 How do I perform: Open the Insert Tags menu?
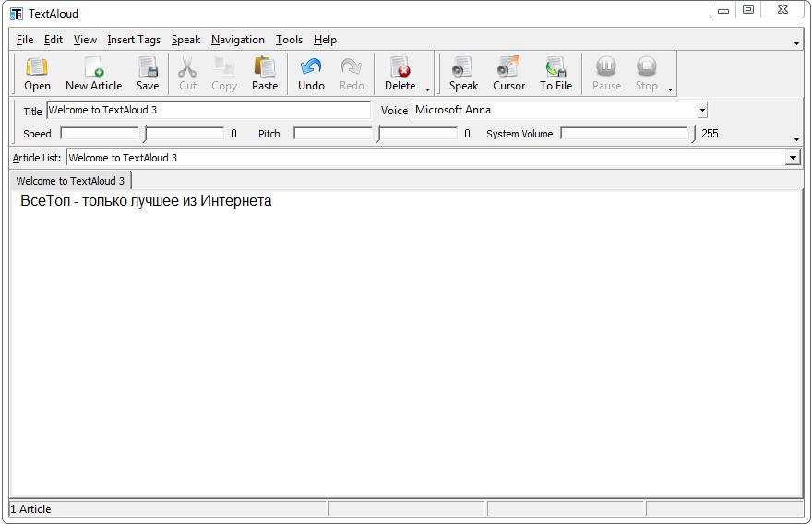134,40
